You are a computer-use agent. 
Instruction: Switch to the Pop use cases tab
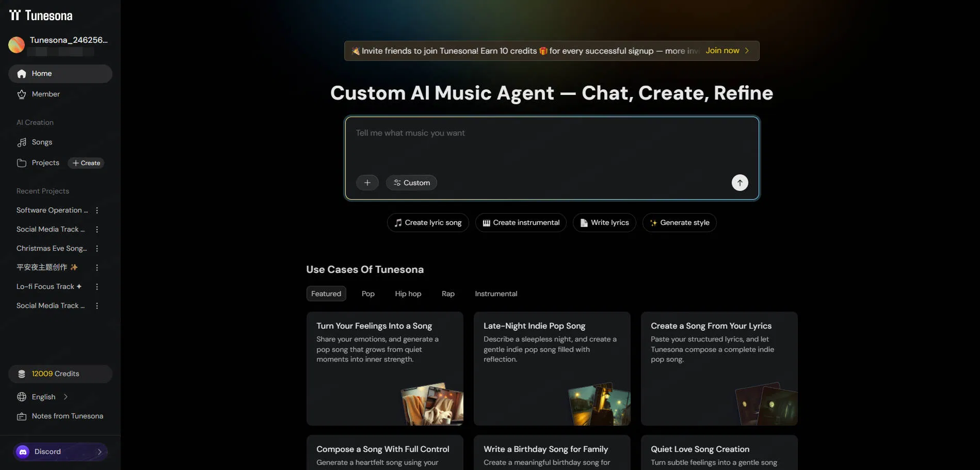point(368,293)
